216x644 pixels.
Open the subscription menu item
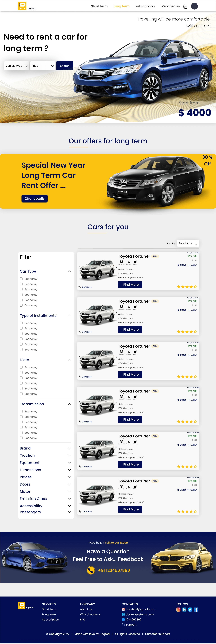145,6
